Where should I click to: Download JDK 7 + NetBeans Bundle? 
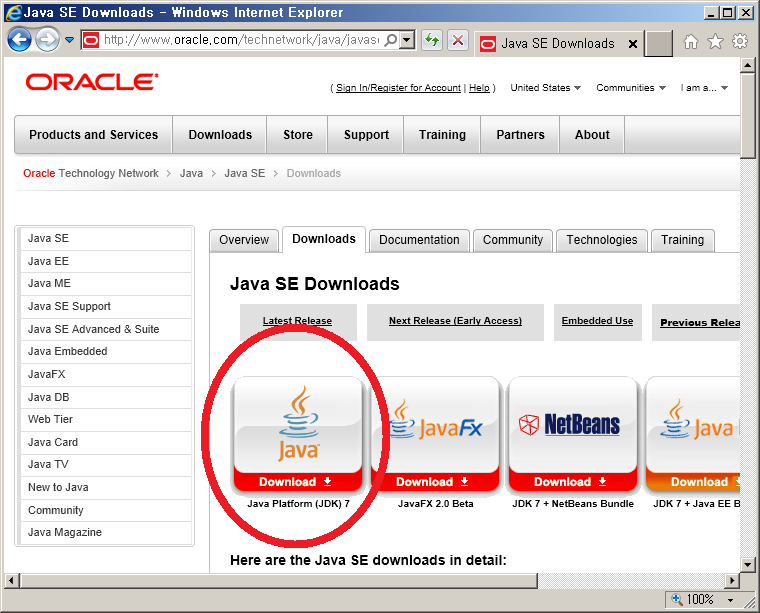click(x=573, y=482)
